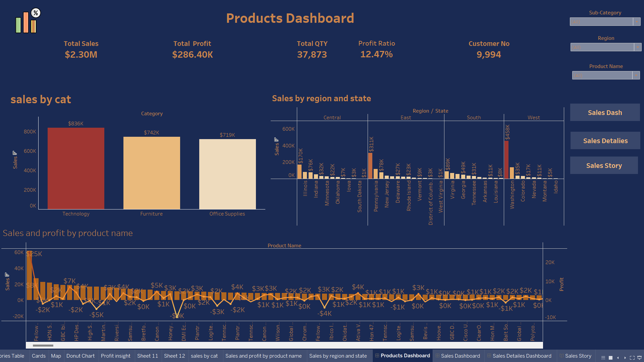Screen dimensions: 644x362
Task: Go to next sheet arrow
Action: [x=625, y=358]
